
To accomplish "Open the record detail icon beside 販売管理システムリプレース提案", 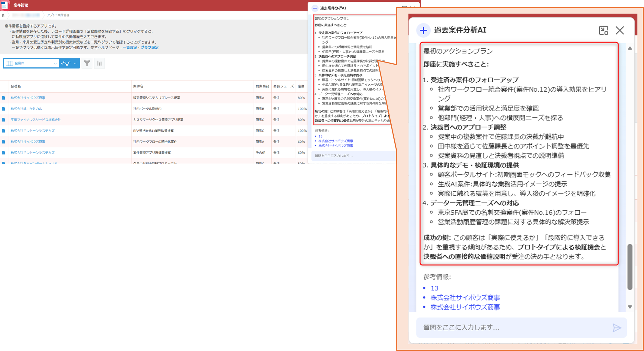I will (4, 98).
